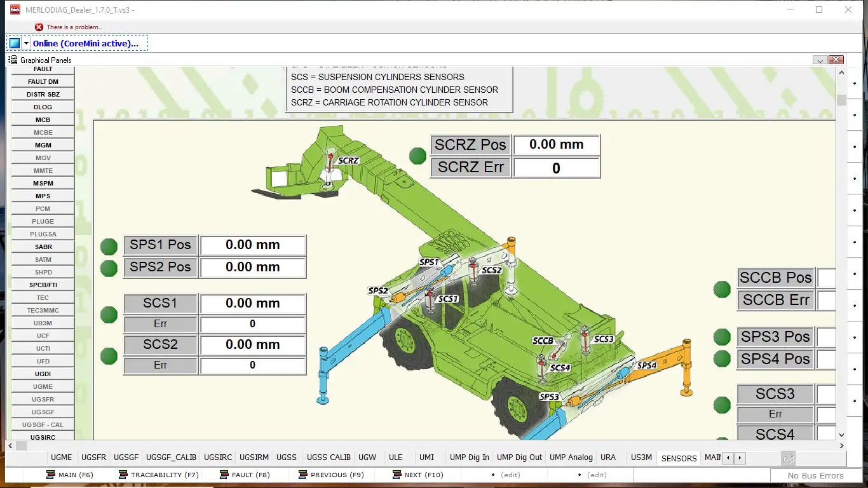Image resolution: width=868 pixels, height=488 pixels.
Task: Click the Graphical Panels icon
Action: [x=11, y=60]
